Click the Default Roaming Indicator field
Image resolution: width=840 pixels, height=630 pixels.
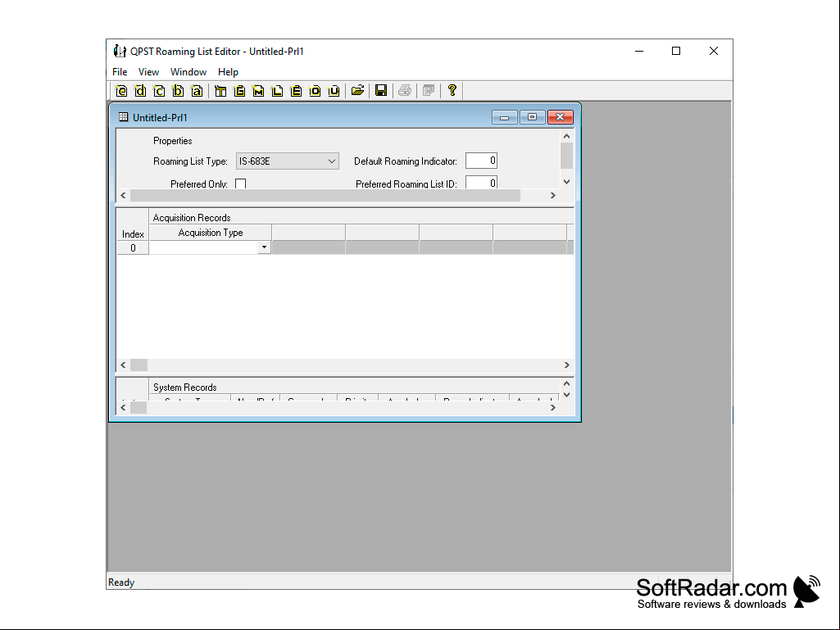click(481, 161)
